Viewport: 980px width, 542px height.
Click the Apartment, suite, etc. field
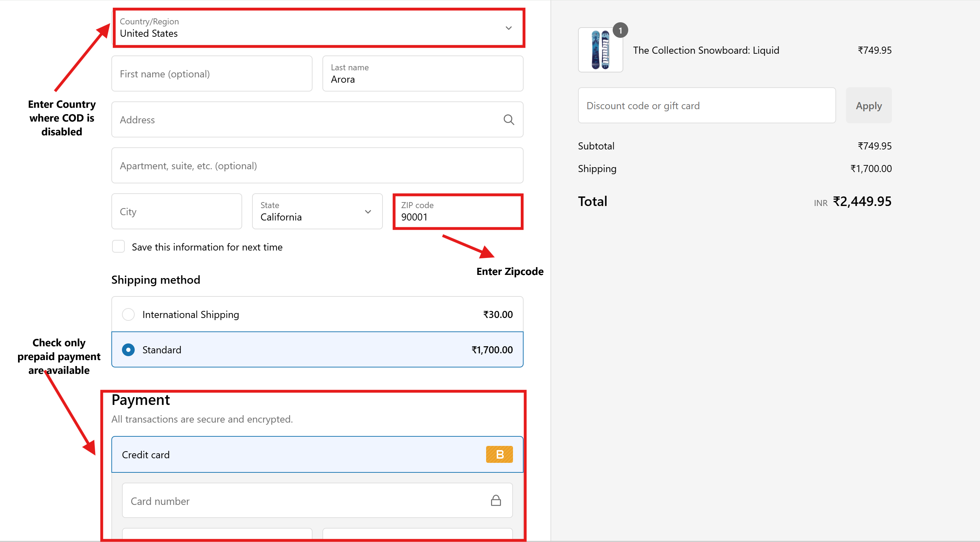click(317, 166)
